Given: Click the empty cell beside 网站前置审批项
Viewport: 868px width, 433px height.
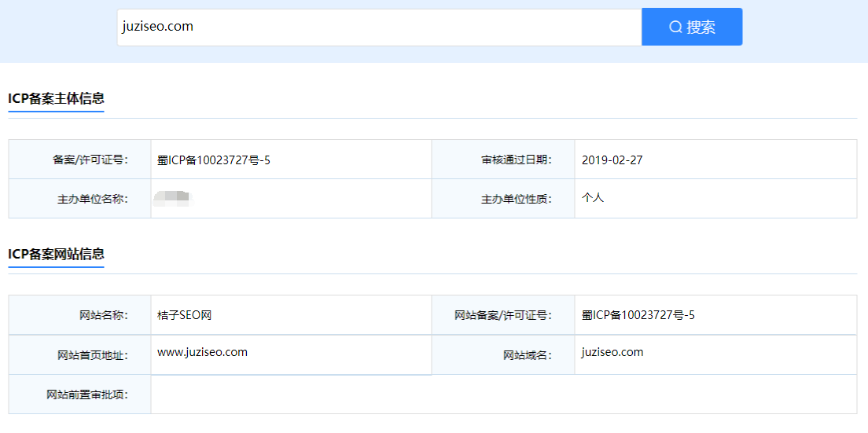Looking at the screenshot, I should [x=503, y=394].
